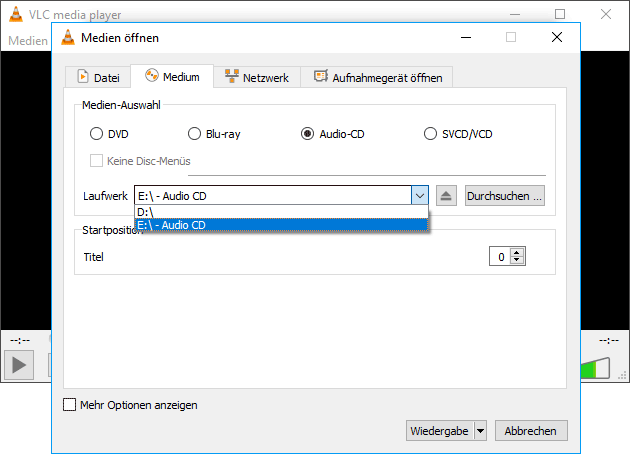
Task: Open the Wiedergabe button's dropdown arrow
Action: (x=481, y=431)
